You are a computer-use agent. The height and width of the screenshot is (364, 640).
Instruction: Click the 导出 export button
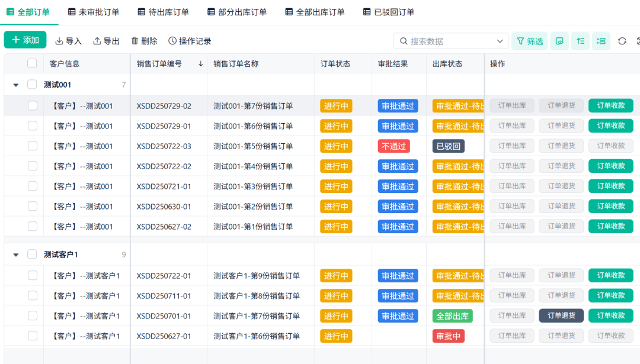click(106, 41)
